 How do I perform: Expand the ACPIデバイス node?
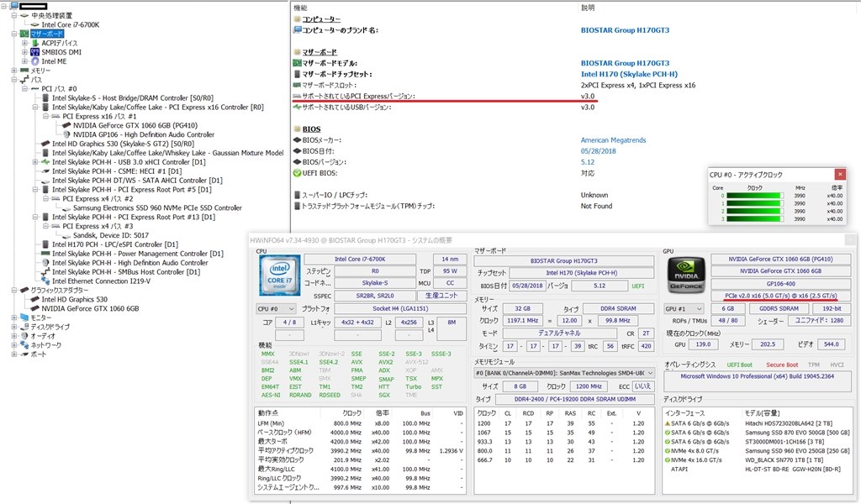tap(24, 43)
